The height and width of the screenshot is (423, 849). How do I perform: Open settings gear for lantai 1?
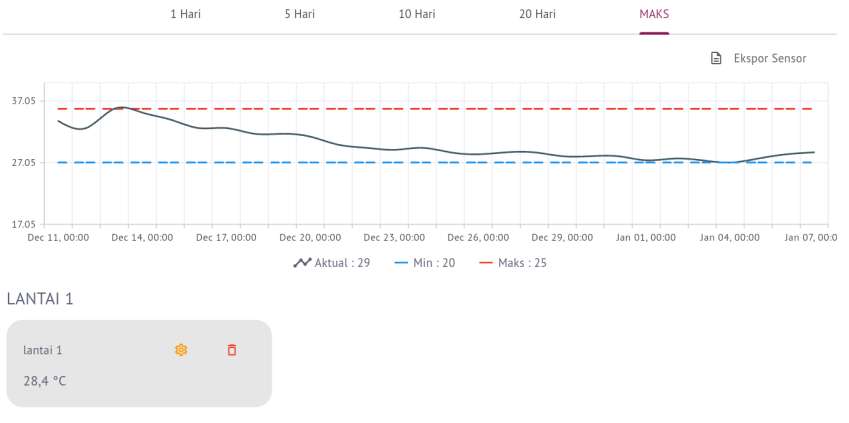(181, 350)
